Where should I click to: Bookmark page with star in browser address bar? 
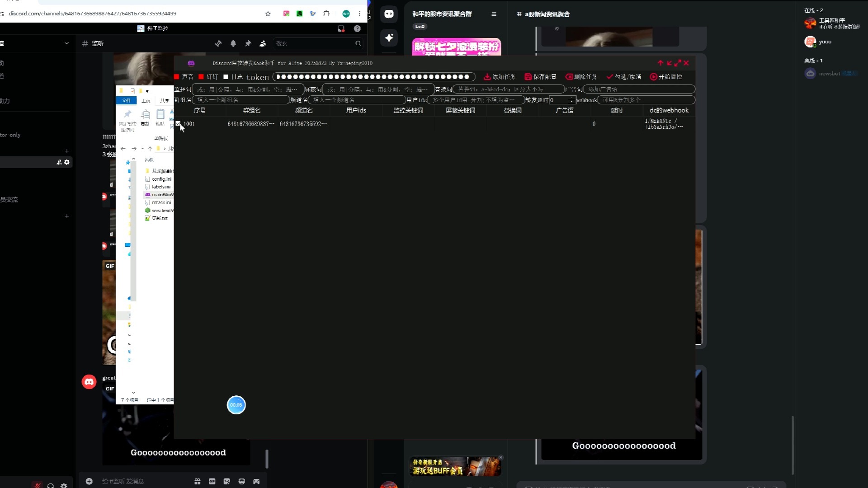click(268, 14)
